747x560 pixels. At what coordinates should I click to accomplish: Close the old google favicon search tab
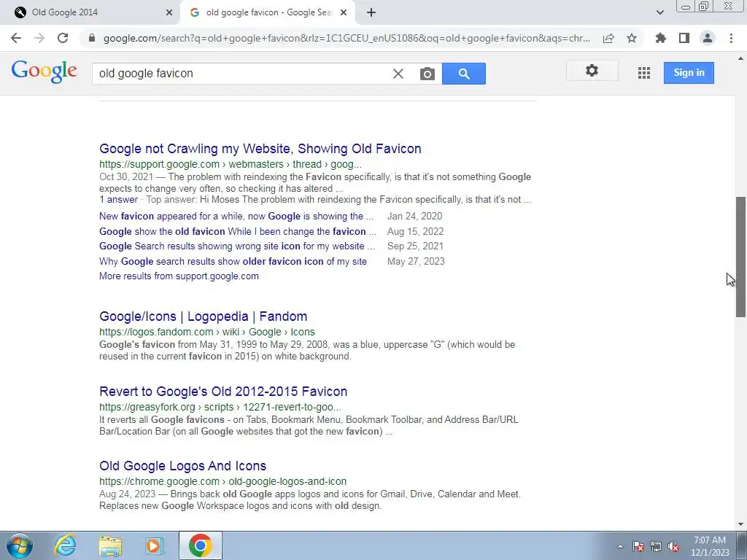pyautogui.click(x=344, y=13)
